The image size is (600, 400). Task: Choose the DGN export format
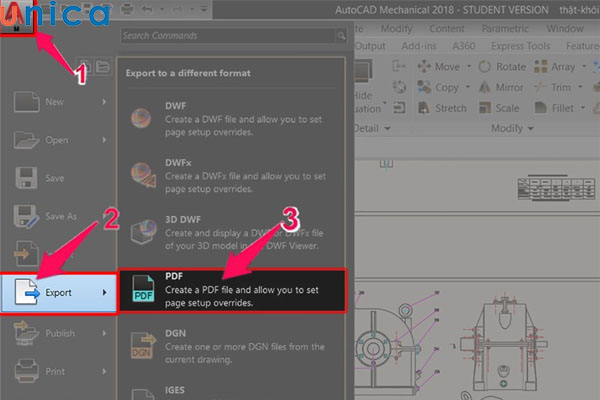(x=231, y=346)
